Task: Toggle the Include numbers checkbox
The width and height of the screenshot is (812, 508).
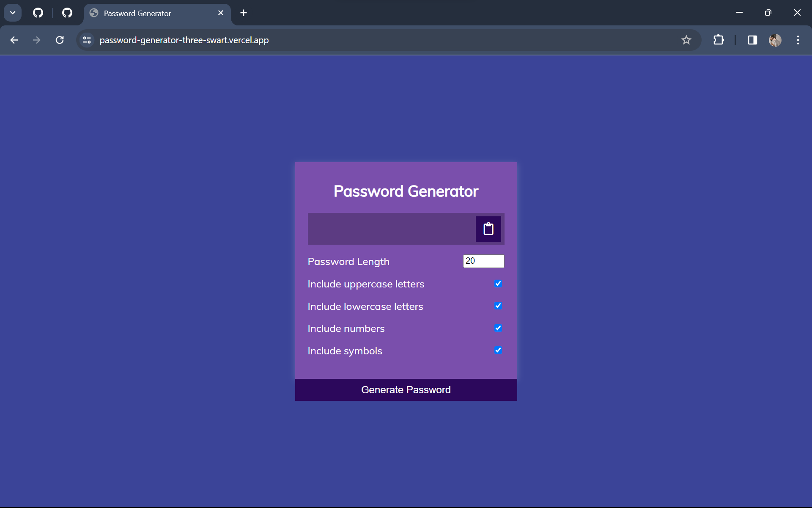Action: [x=498, y=328]
